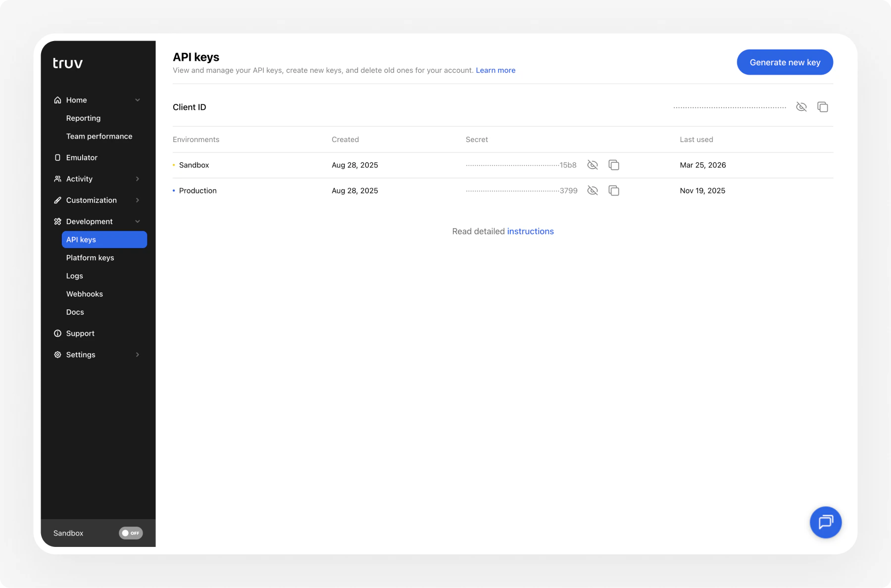The width and height of the screenshot is (891, 588).
Task: Click the Support info icon
Action: pos(57,333)
